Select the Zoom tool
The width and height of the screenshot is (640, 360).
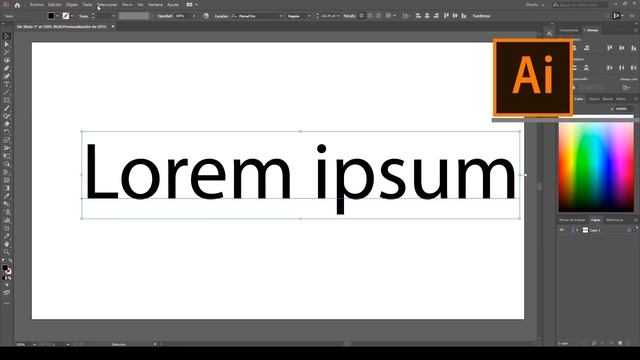(x=7, y=252)
